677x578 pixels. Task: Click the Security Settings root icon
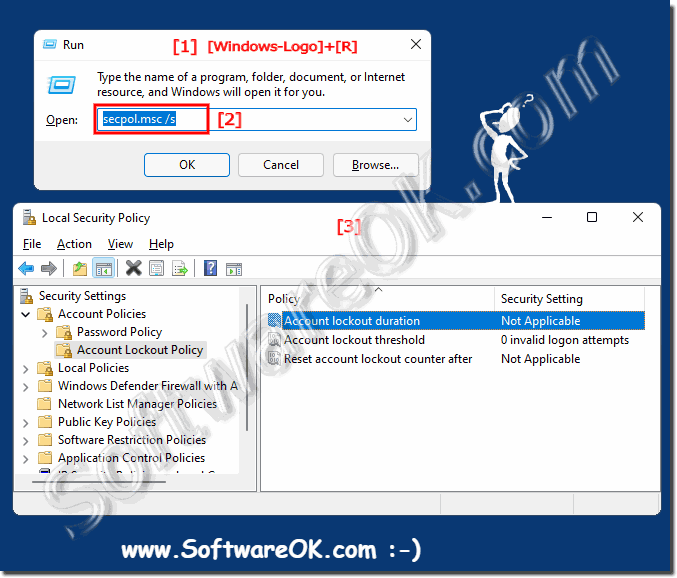[26, 296]
